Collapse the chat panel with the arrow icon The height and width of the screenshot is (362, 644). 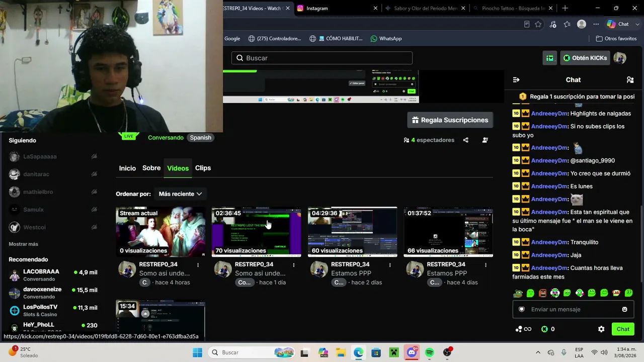[x=516, y=80]
